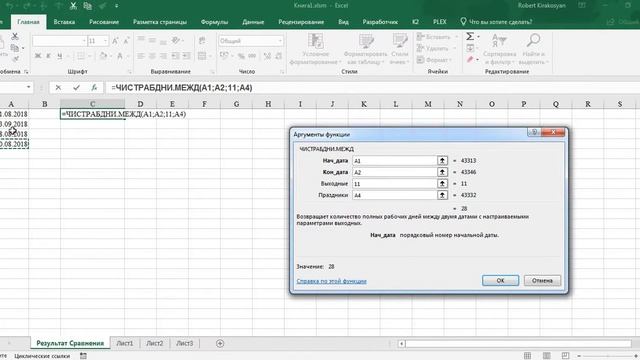
Task: Click the Font Color letter A icon
Action: [120, 56]
